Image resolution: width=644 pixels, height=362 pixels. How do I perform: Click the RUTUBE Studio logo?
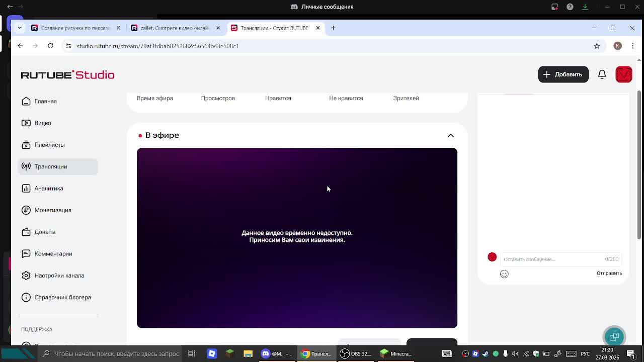tap(67, 75)
